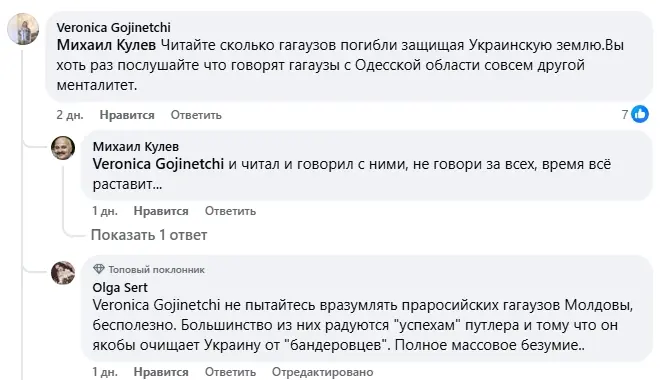Click the blue thumbs-up reaction icon
Screen dimensions: 668x380
[639, 114]
